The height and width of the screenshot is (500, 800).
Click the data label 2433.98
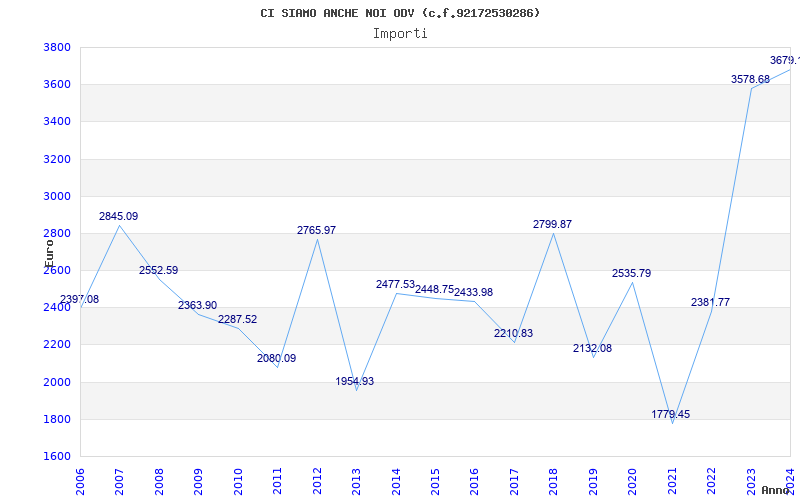point(473,293)
